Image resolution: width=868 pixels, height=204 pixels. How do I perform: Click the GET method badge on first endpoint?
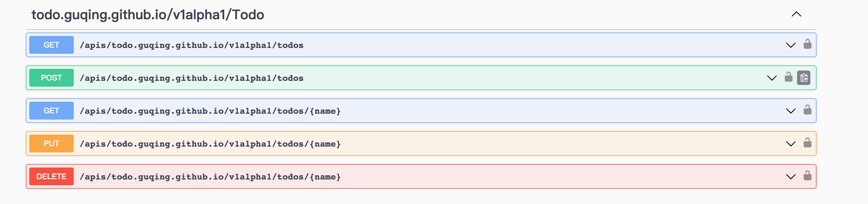coord(51,45)
